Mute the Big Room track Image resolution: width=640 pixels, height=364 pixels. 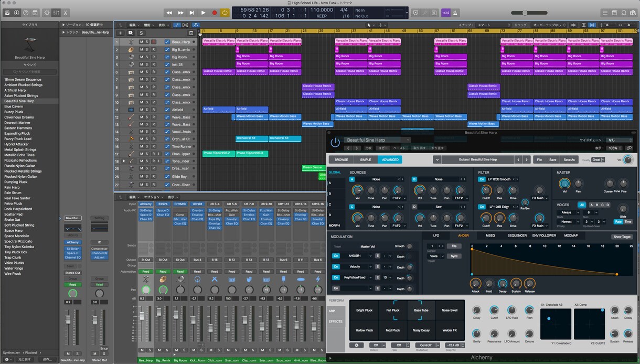click(x=141, y=57)
